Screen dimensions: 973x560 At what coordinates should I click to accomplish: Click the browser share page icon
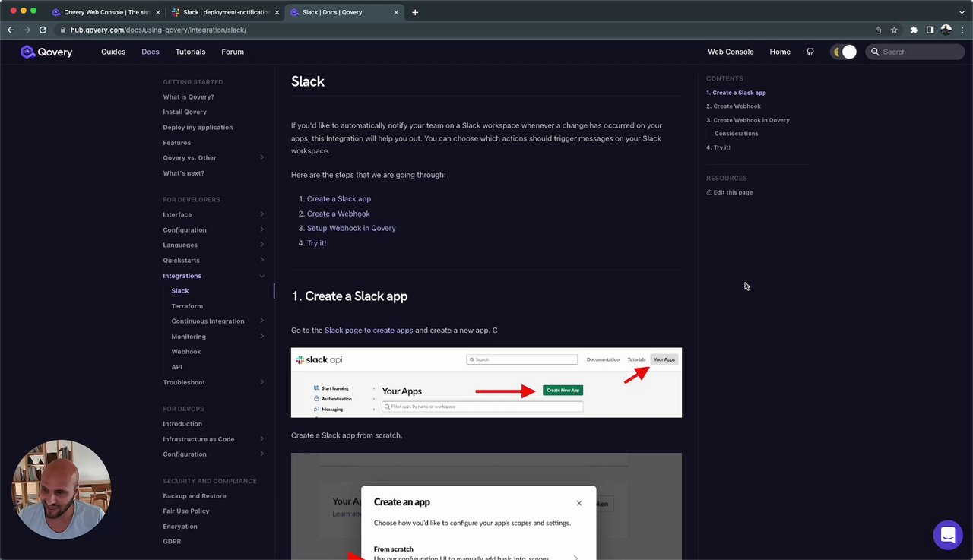[x=878, y=30]
